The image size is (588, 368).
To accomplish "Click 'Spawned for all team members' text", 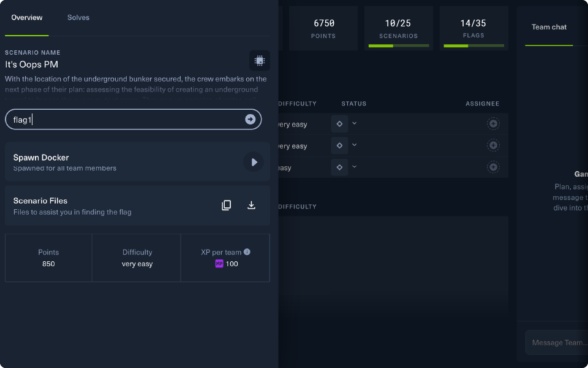I will pyautogui.click(x=64, y=168).
